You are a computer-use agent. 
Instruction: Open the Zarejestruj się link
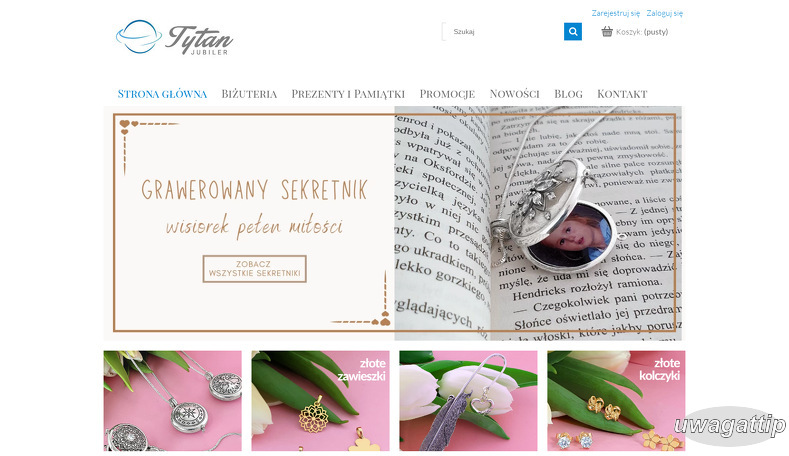coord(615,13)
